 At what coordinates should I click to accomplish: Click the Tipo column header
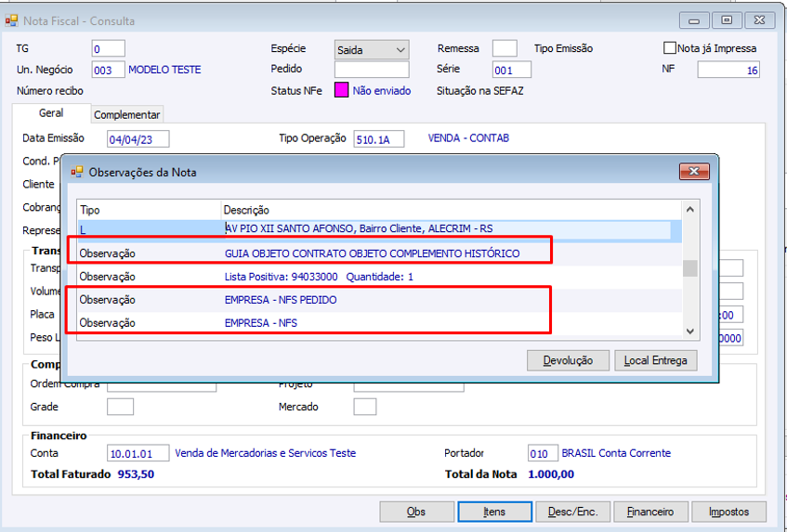149,210
